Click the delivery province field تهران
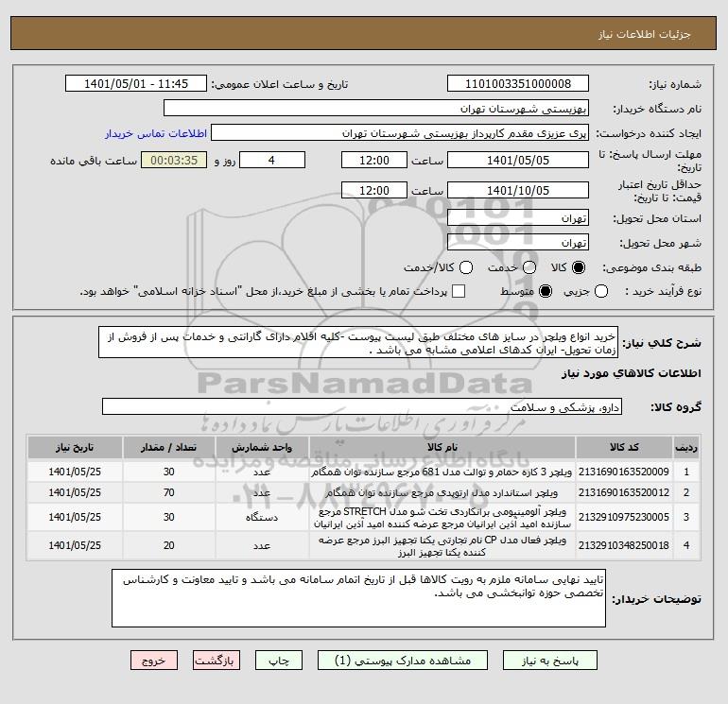The width and height of the screenshot is (728, 704). [x=518, y=218]
